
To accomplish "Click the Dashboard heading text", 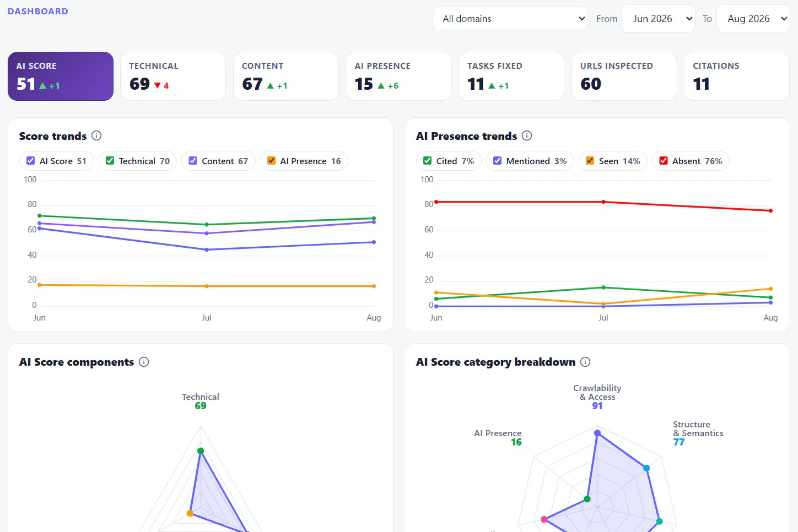I will click(38, 11).
